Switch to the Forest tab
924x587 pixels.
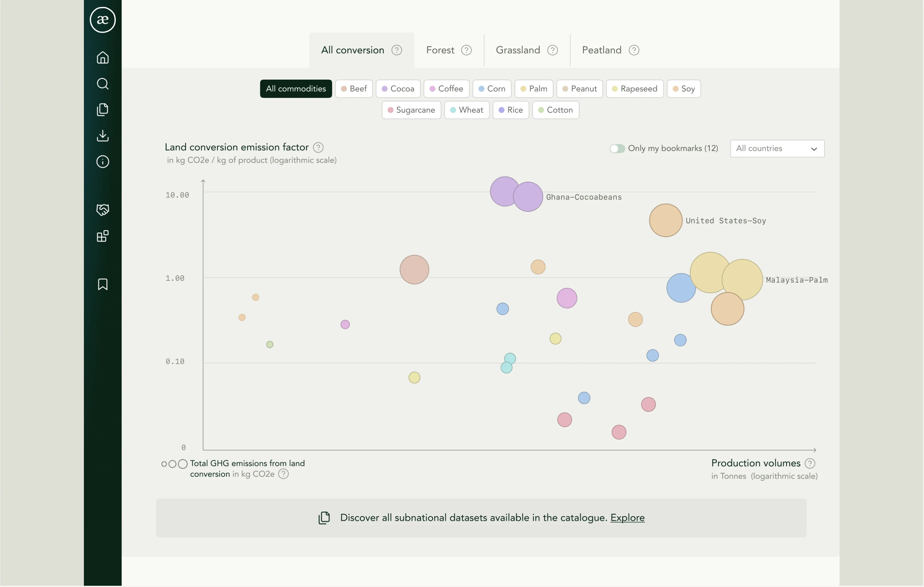point(440,50)
